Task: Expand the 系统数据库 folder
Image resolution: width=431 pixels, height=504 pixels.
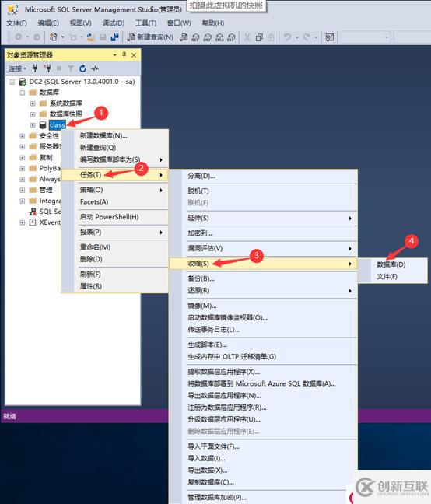Action: click(33, 103)
